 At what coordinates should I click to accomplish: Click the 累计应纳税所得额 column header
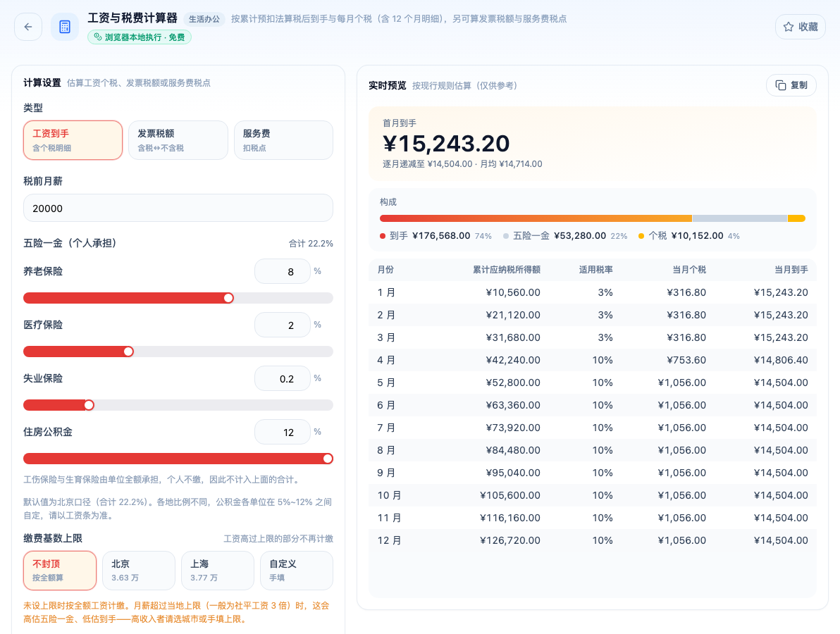(506, 269)
